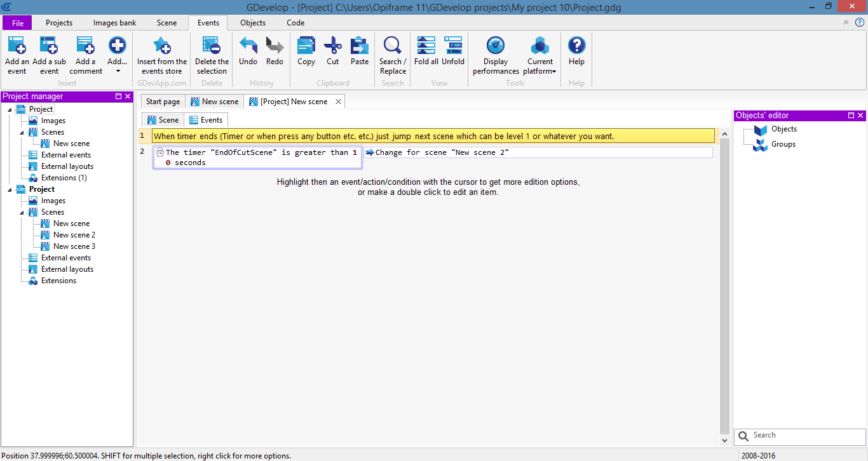This screenshot has height=461, width=868.
Task: Click Display performances icon
Action: pos(496,47)
